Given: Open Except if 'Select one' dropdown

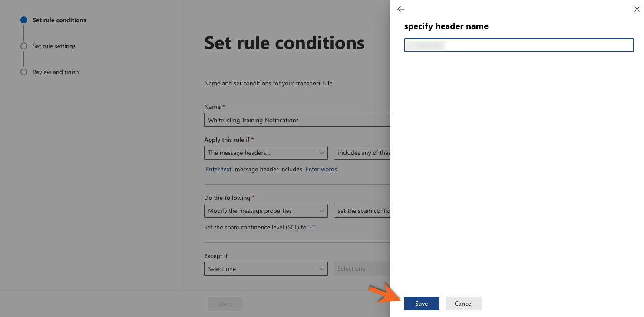Looking at the screenshot, I should click(x=266, y=269).
